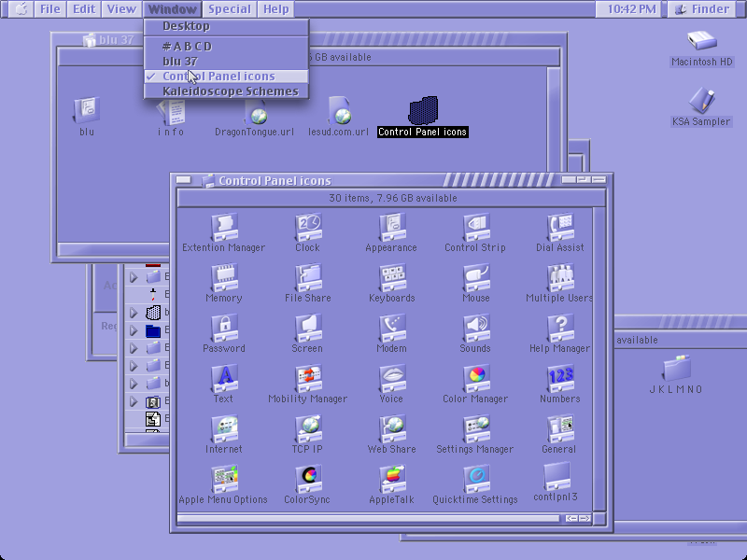The image size is (747, 560).
Task: Open the File menu
Action: point(50,9)
